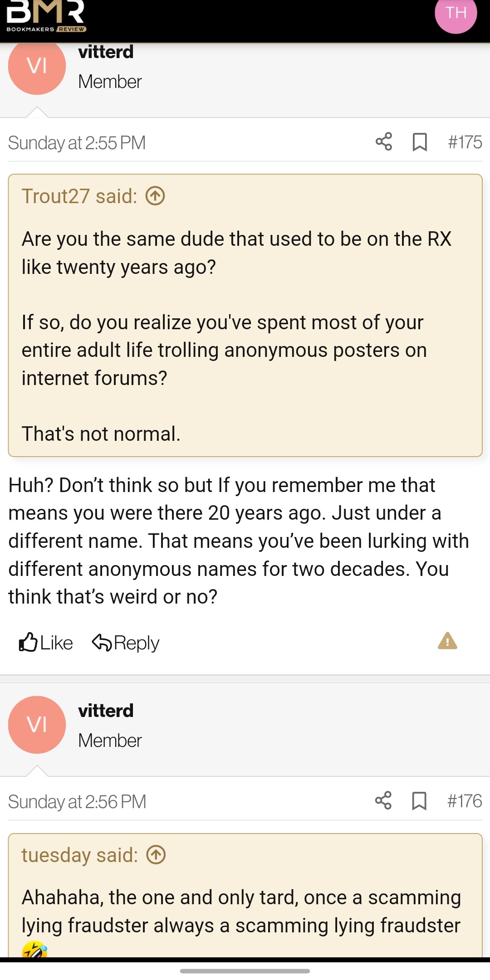Image resolution: width=490 pixels, height=980 pixels.
Task: Bookmark post #176
Action: [x=419, y=801]
